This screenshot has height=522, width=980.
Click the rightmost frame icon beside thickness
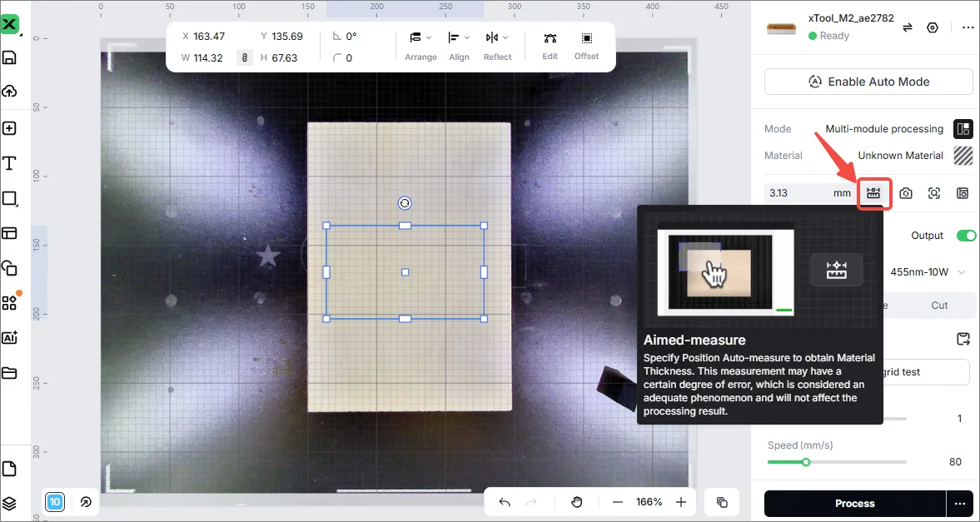click(963, 193)
